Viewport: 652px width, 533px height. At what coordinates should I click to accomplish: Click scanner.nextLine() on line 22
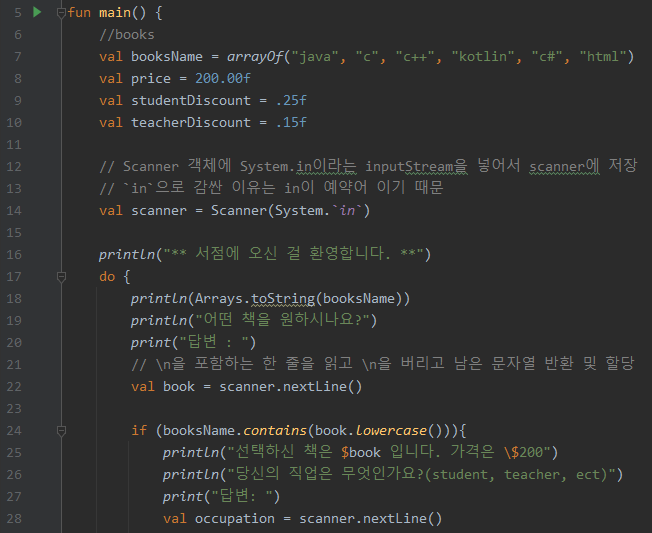pos(290,387)
